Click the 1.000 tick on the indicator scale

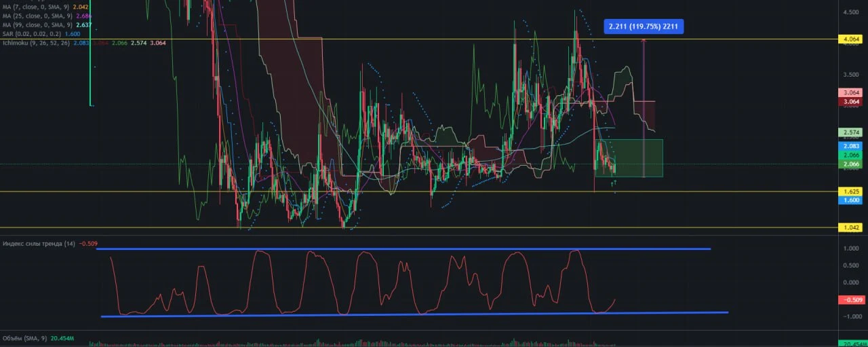coord(852,249)
